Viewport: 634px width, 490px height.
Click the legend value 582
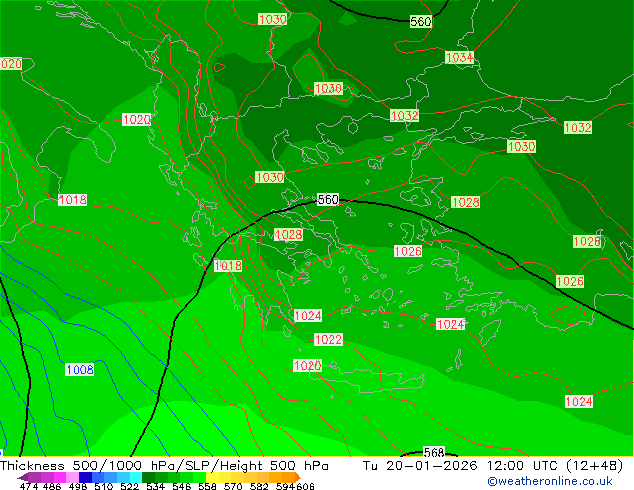click(259, 486)
